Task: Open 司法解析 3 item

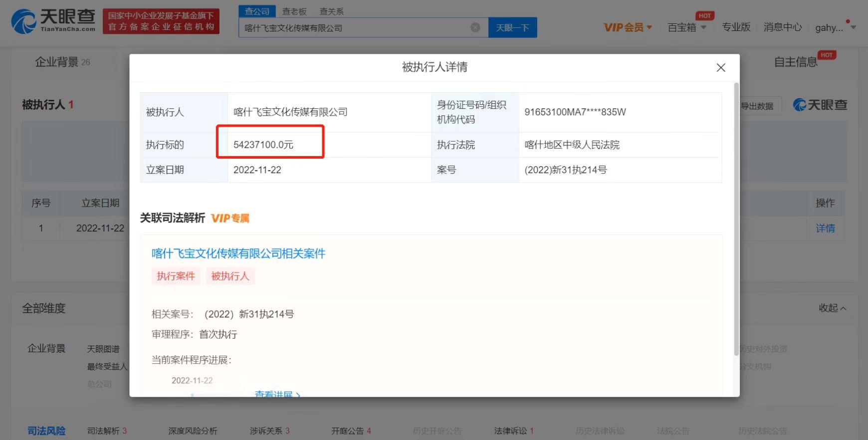Action: pyautogui.click(x=107, y=431)
